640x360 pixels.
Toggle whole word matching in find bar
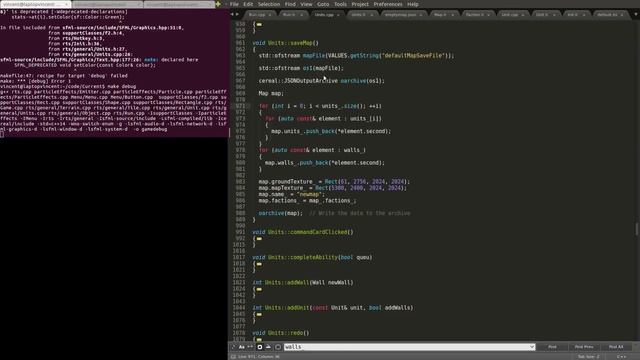pyautogui.click(x=250, y=347)
